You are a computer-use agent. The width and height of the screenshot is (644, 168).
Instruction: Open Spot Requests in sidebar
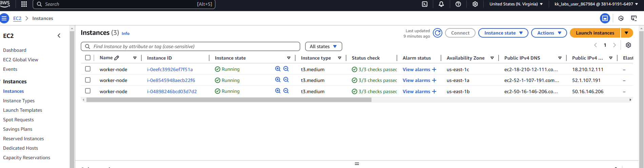(x=18, y=120)
